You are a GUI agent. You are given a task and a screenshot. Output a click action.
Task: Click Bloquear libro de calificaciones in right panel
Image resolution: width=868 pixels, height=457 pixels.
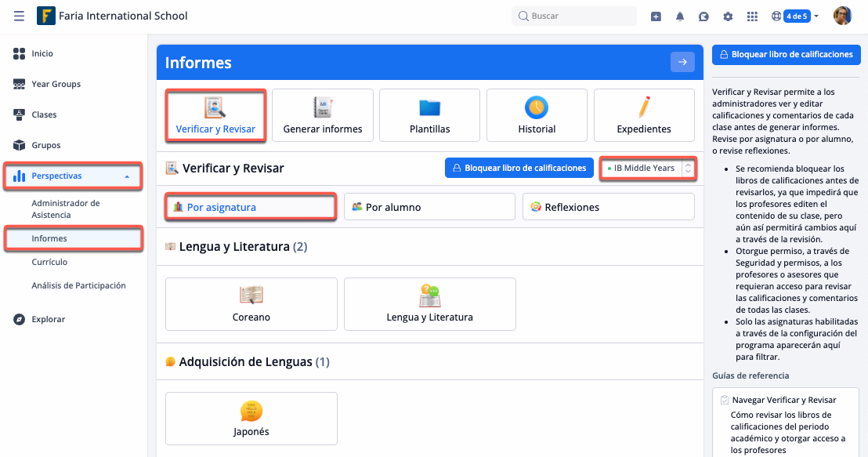(x=786, y=55)
